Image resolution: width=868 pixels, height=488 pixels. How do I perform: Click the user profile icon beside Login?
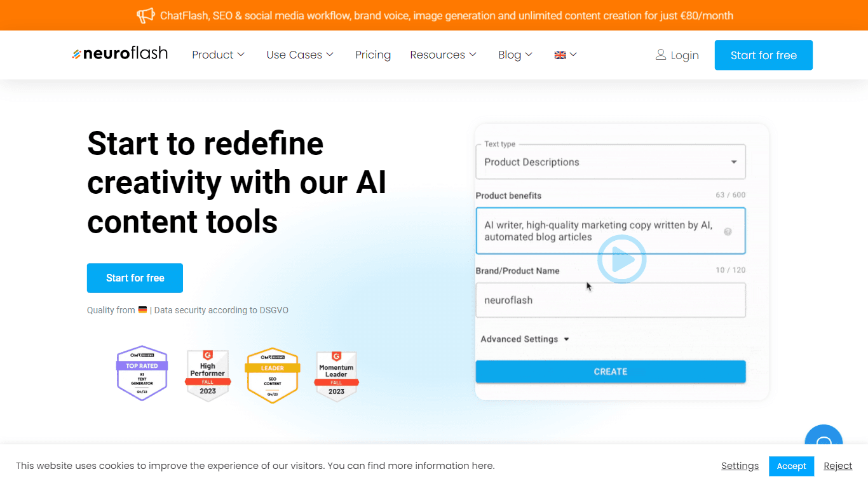(661, 55)
